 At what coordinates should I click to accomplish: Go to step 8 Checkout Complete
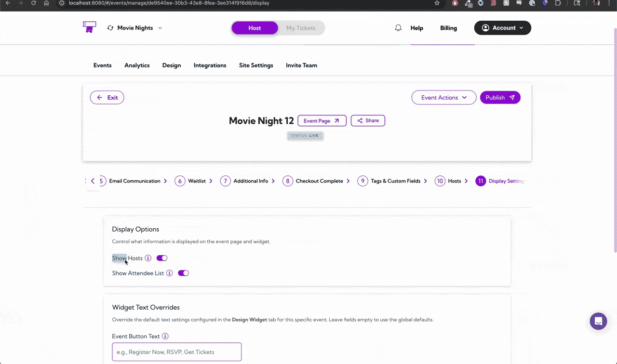coord(314,181)
